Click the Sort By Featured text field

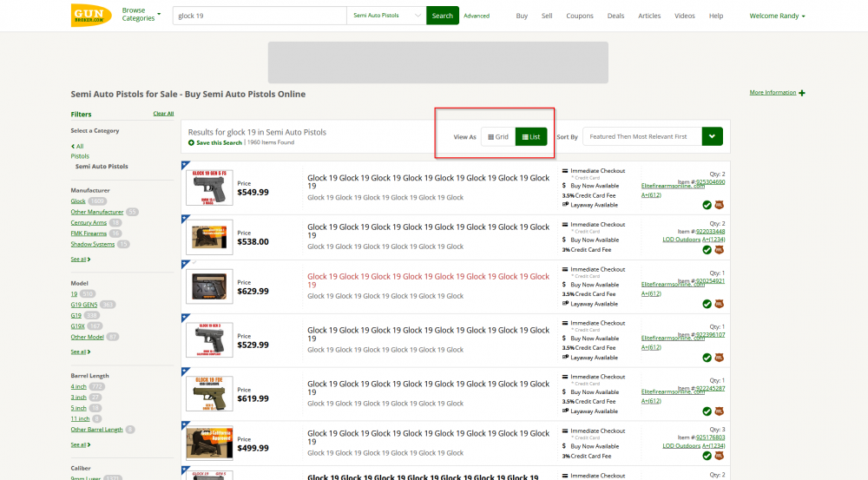coord(642,136)
